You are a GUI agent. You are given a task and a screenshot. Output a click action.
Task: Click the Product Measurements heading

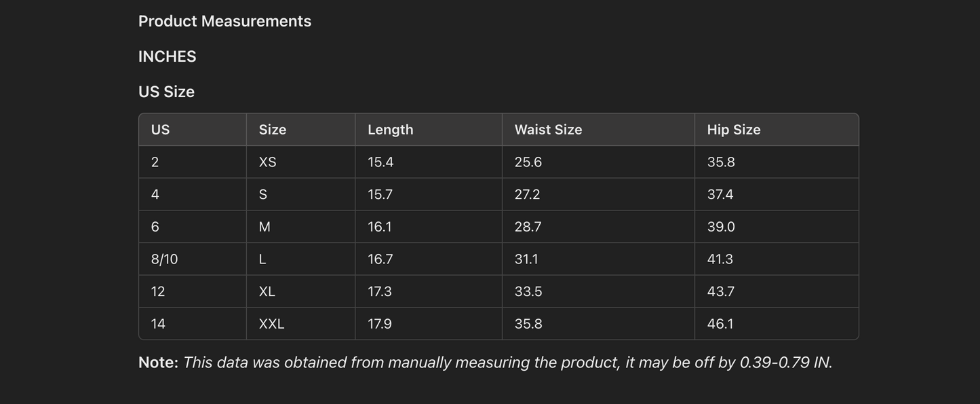pyautogui.click(x=224, y=21)
